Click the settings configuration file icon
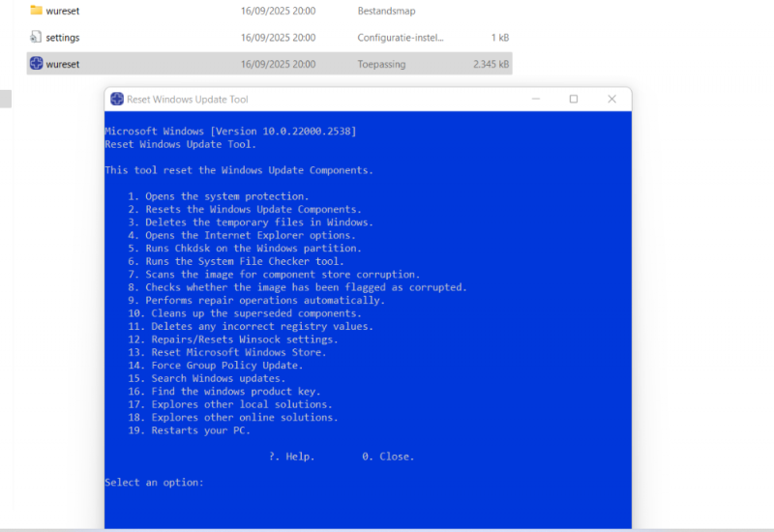The image size is (774, 532). 36,38
